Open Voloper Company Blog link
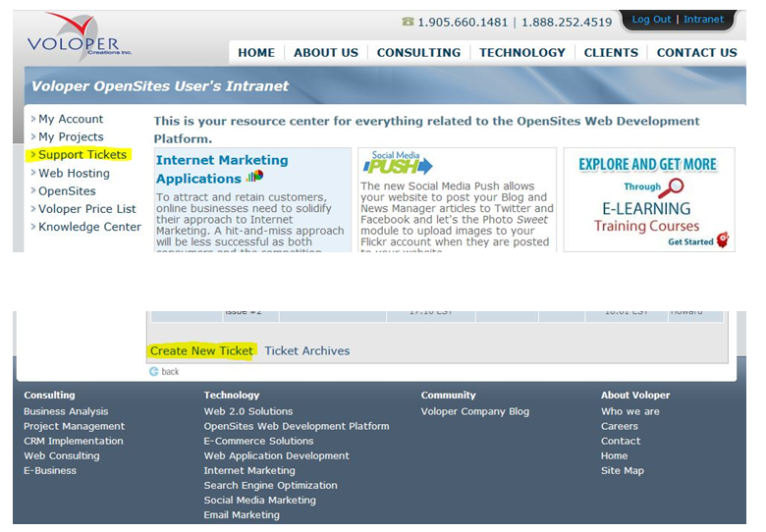 pos(475,411)
